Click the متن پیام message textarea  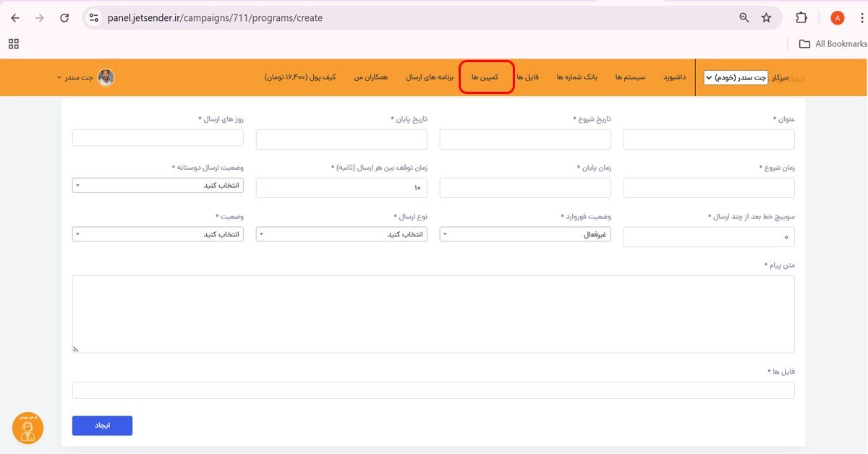[433, 314]
